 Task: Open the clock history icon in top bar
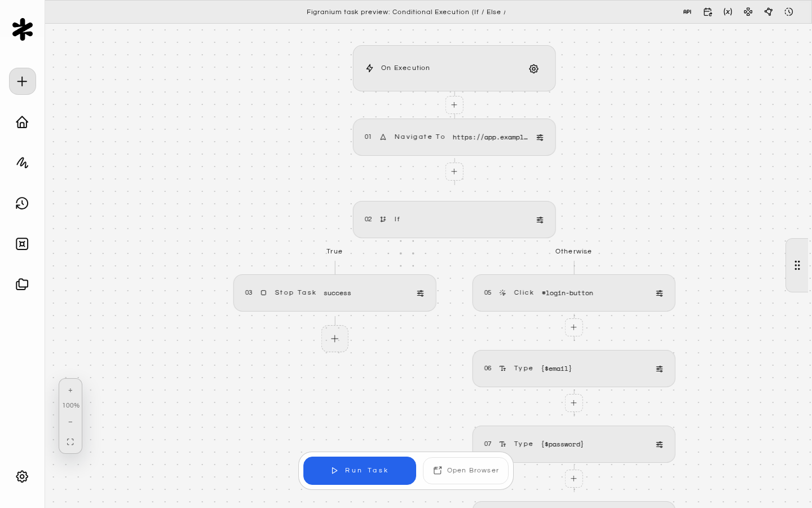pyautogui.click(x=789, y=12)
